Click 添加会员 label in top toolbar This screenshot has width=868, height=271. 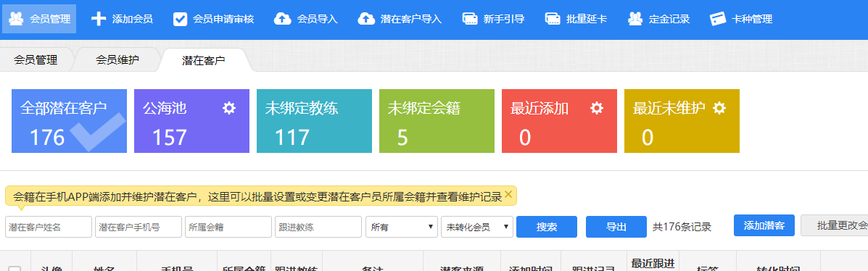coord(132,19)
